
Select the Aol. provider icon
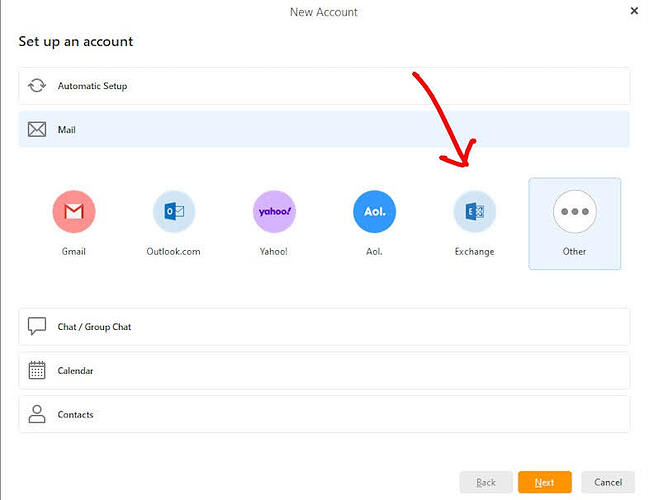(374, 211)
